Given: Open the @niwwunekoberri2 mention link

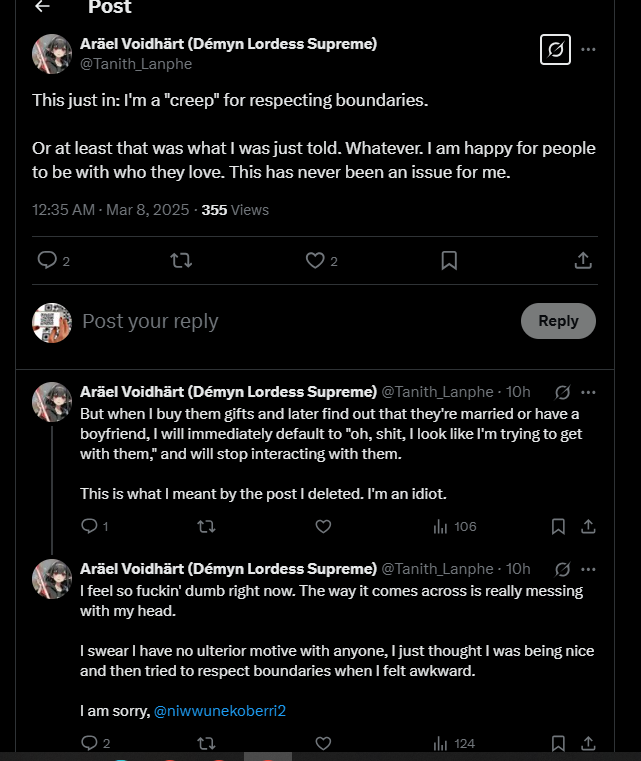Looking at the screenshot, I should [x=220, y=711].
